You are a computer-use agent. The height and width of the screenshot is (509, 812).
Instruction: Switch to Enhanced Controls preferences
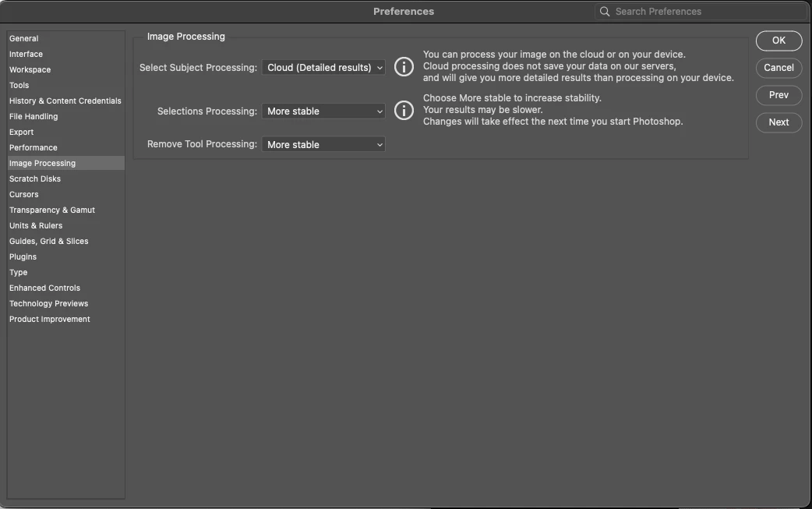65,288
